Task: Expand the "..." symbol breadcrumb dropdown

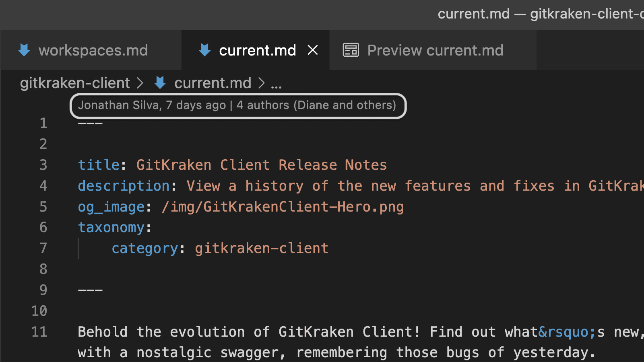Action: click(x=277, y=83)
